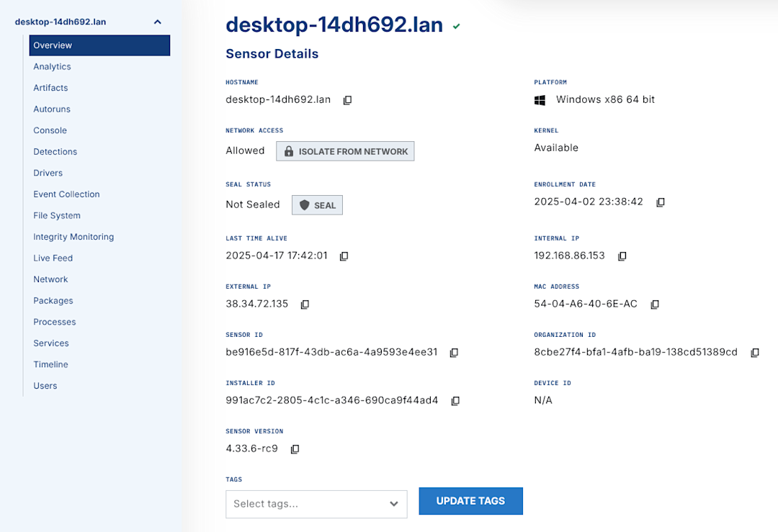Collapse the desktop-14dh692.lan sidebar section
Screen dimensions: 778x532
coord(157,22)
